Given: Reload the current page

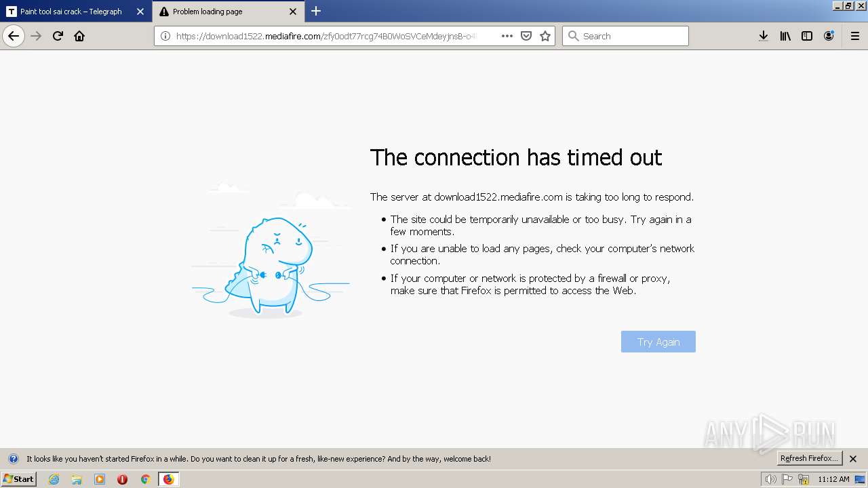Looking at the screenshot, I should click(58, 36).
